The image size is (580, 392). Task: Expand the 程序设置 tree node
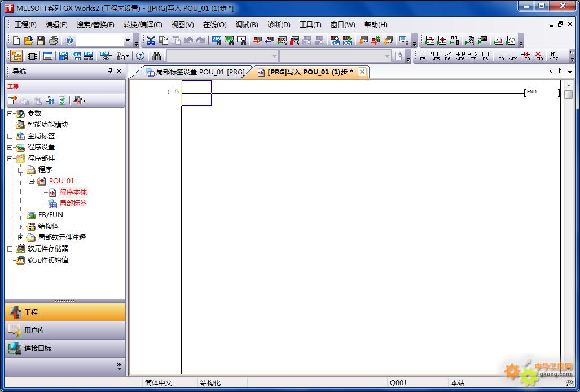[x=10, y=147]
